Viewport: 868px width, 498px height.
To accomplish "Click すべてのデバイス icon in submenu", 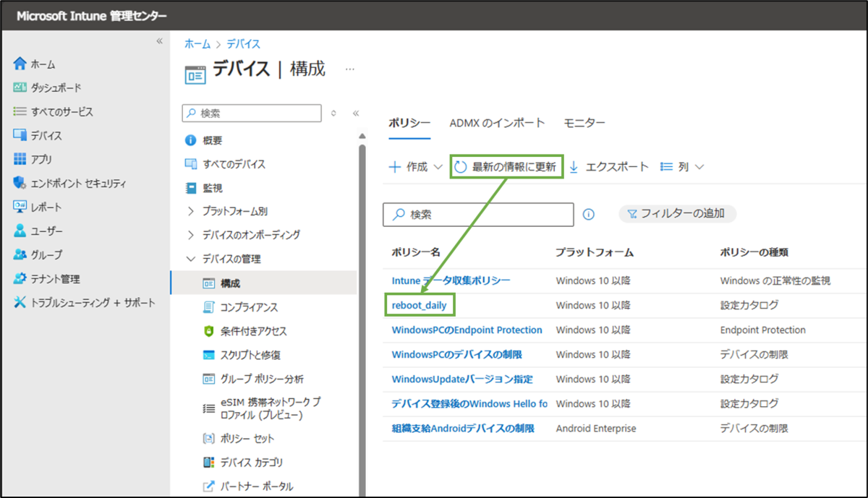I will pyautogui.click(x=191, y=164).
